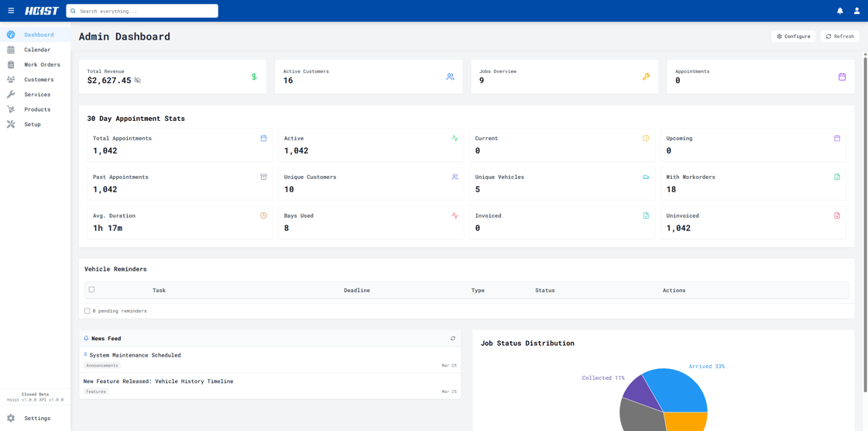
Task: Open the hamburger menu icon
Action: tap(11, 11)
